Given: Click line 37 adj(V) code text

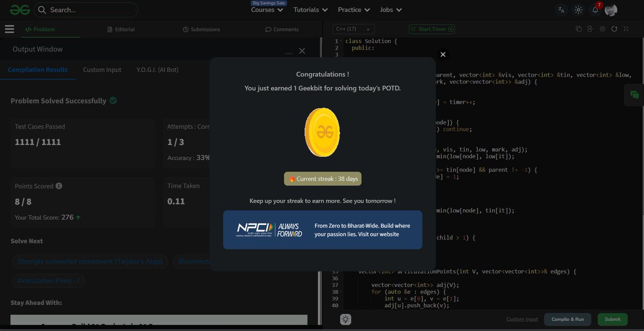Looking at the screenshot, I should (x=415, y=285).
